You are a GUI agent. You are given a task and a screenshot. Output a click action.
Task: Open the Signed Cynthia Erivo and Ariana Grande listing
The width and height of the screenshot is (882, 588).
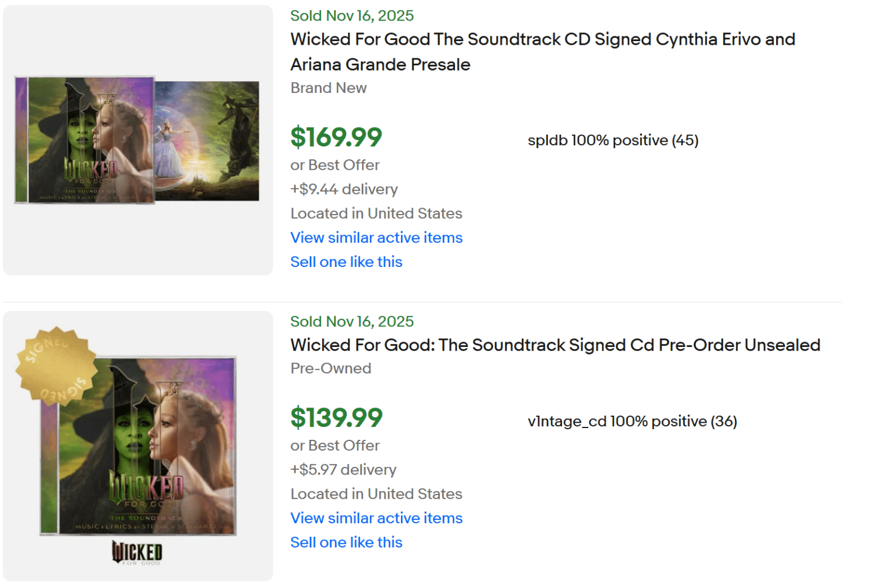coord(542,52)
